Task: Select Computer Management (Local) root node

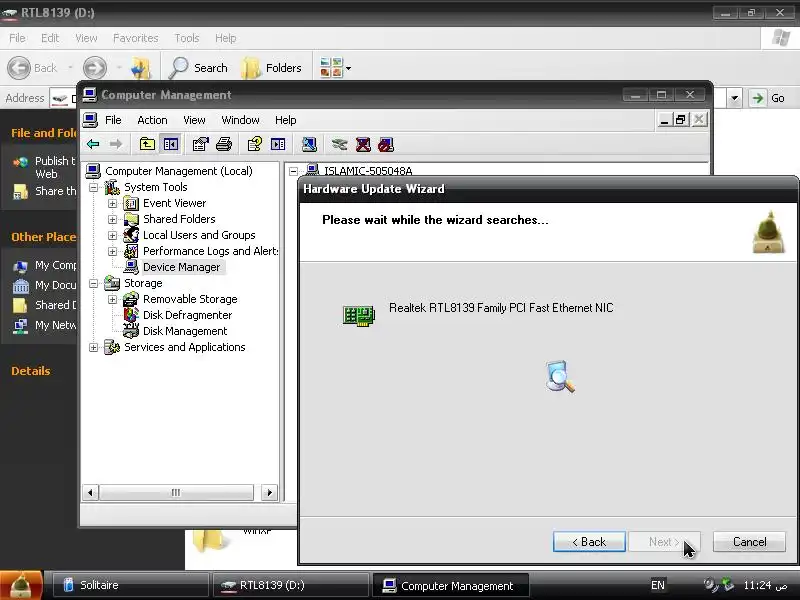Action: point(179,171)
